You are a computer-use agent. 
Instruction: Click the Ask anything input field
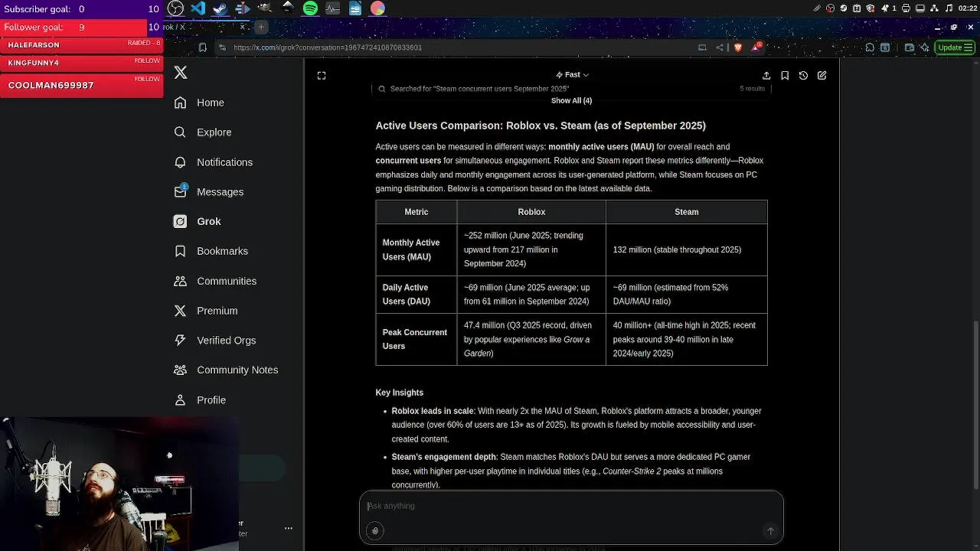(x=571, y=506)
